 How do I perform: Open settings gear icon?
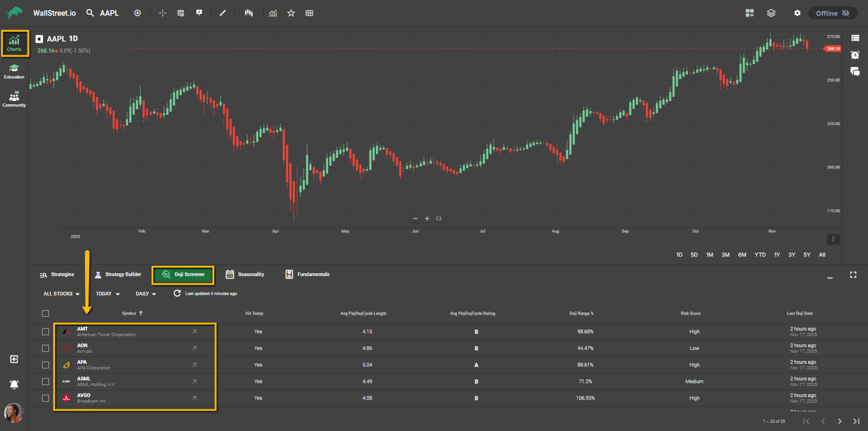pyautogui.click(x=797, y=13)
